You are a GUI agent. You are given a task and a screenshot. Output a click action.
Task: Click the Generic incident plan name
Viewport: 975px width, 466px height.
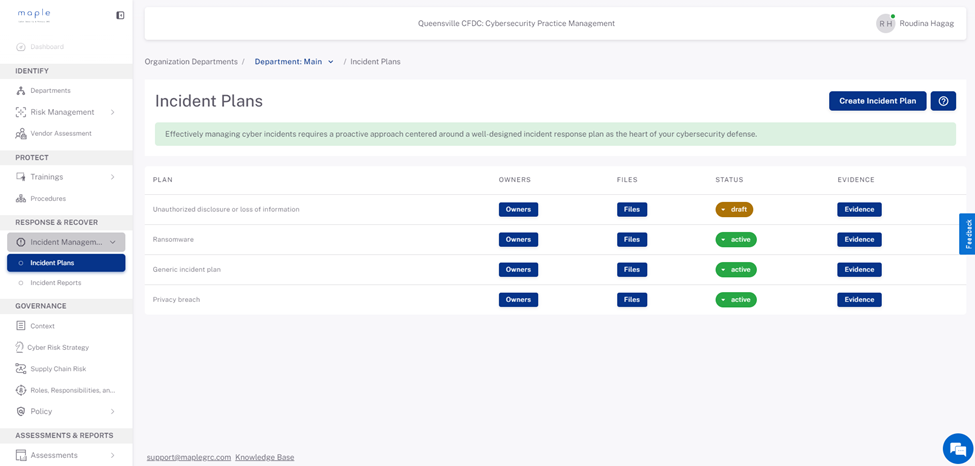[187, 270]
